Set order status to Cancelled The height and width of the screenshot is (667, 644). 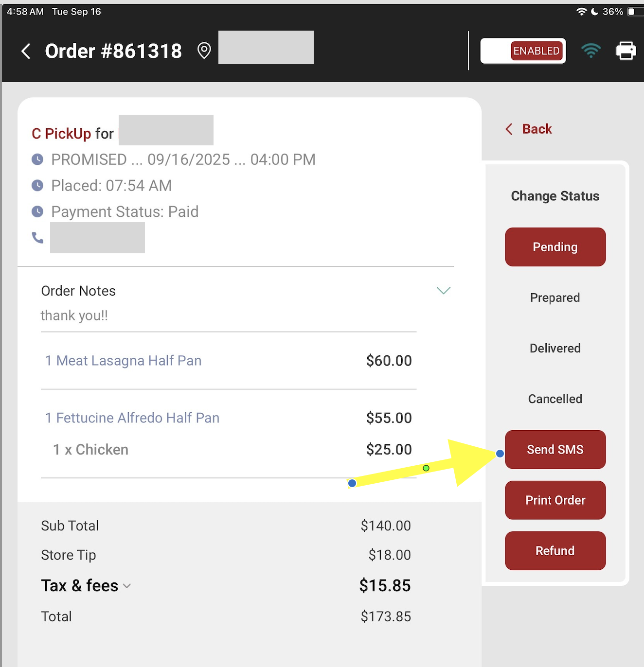[x=555, y=399]
